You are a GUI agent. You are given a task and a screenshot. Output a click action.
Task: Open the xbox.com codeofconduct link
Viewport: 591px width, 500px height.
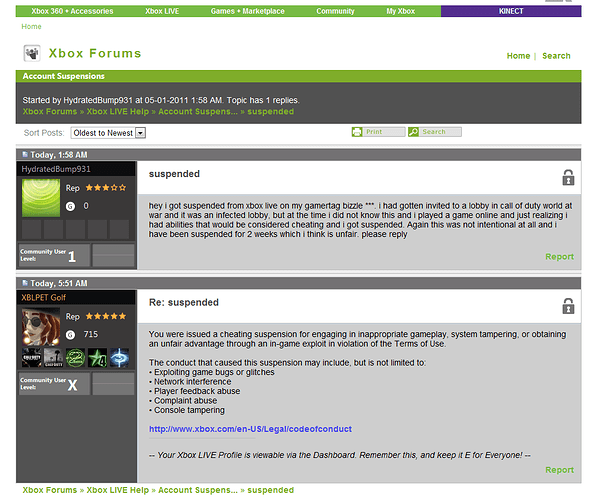[x=250, y=429]
